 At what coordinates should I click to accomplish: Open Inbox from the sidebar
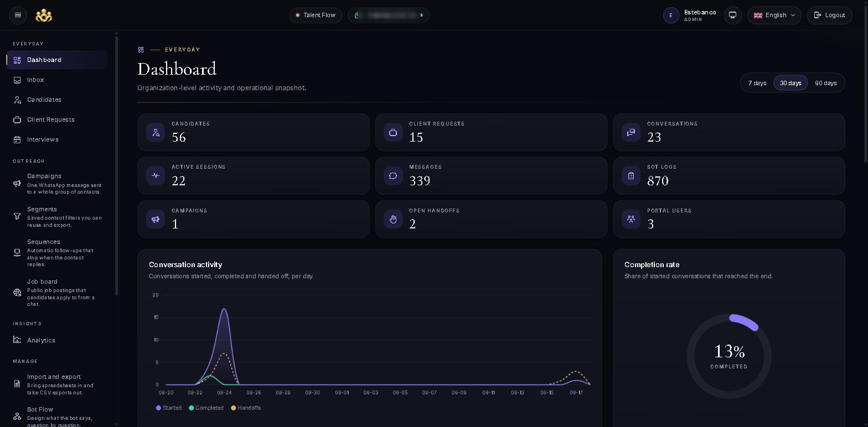(57, 80)
